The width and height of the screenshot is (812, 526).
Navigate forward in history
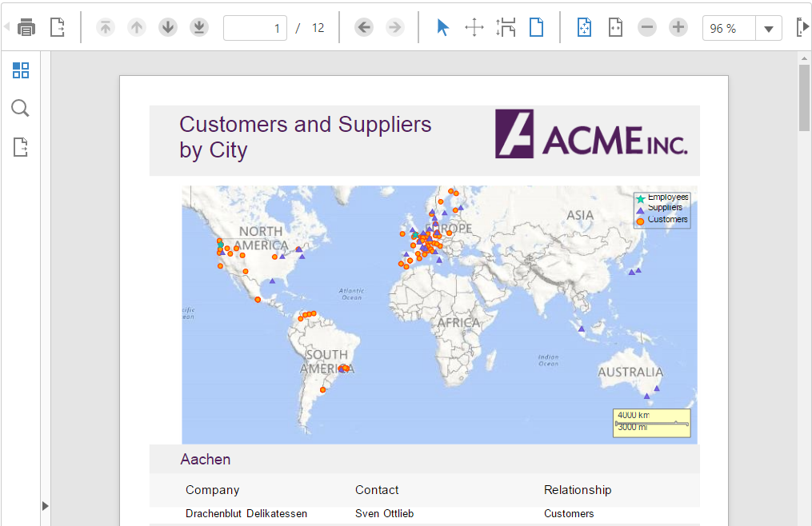[x=395, y=27]
